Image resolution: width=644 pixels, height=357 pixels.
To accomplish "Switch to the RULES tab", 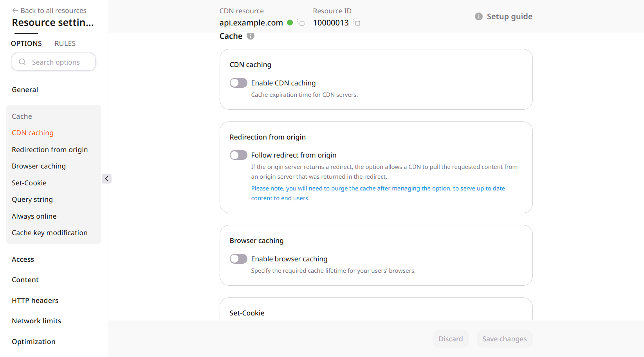I will pyautogui.click(x=65, y=43).
